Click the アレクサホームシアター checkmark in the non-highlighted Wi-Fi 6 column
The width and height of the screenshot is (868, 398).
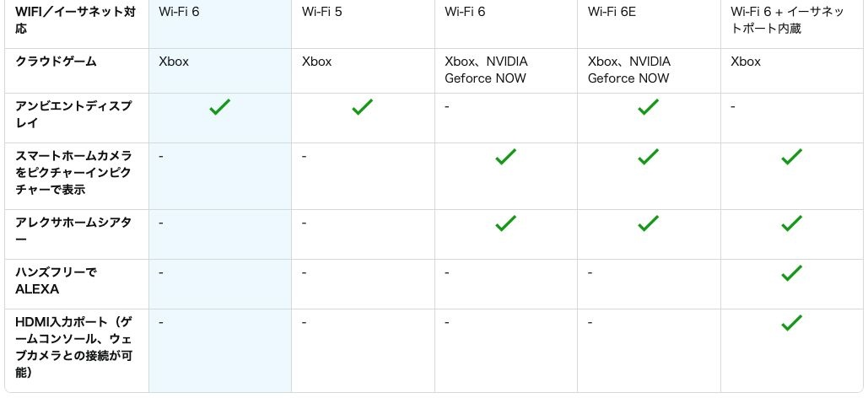coord(505,223)
